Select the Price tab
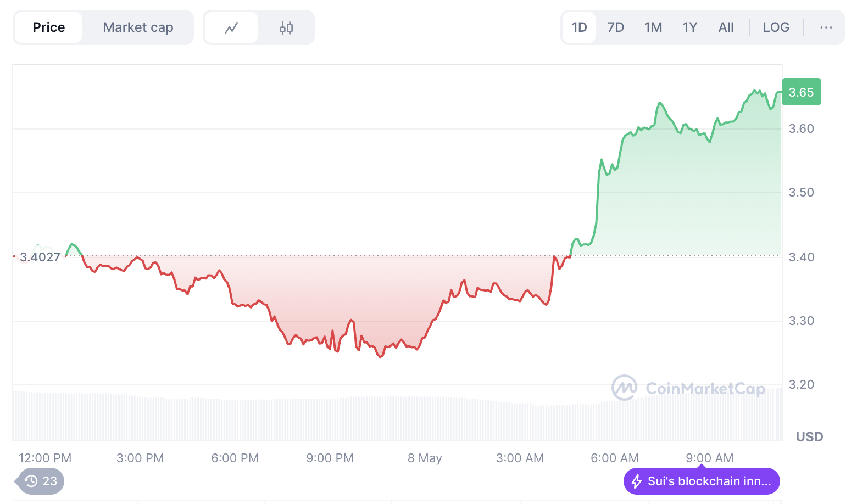Viewport: 857px width, 504px height. tap(49, 27)
